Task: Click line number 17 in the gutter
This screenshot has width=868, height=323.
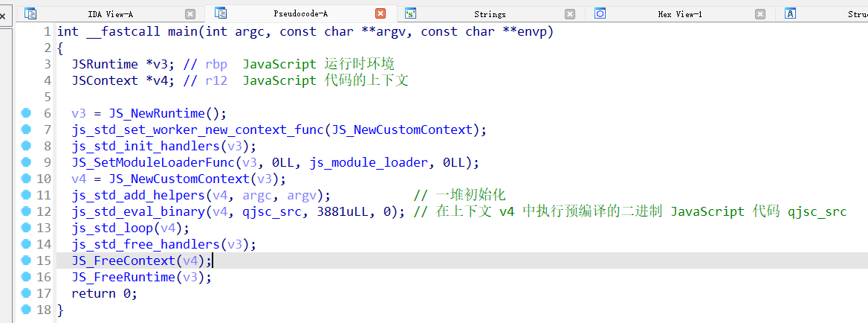Action: click(44, 294)
